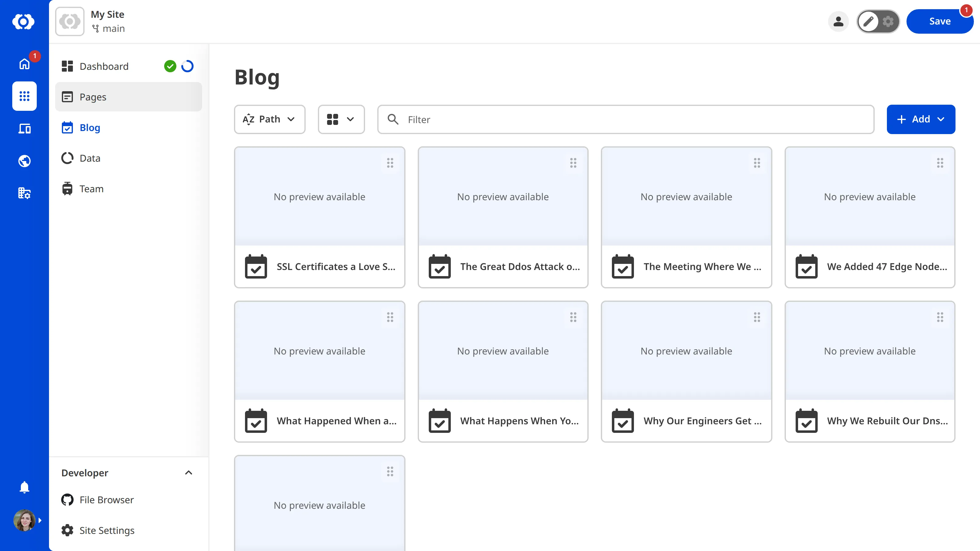The image size is (980, 551).
Task: Click the account person icon in the top bar
Action: coord(839,21)
